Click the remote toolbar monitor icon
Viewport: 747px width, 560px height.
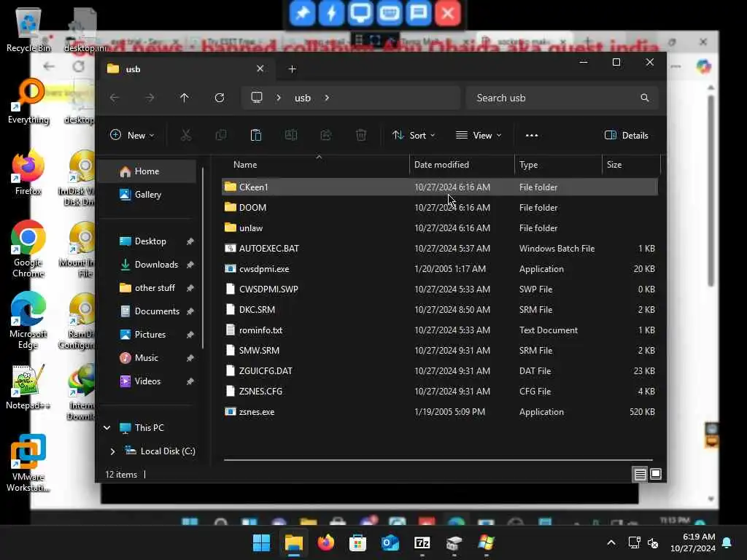[x=360, y=13]
